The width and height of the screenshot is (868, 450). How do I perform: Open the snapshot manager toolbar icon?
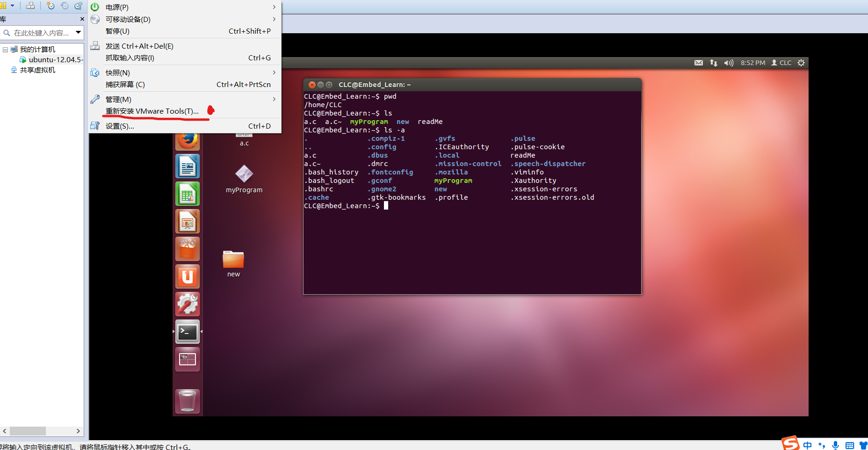(78, 6)
